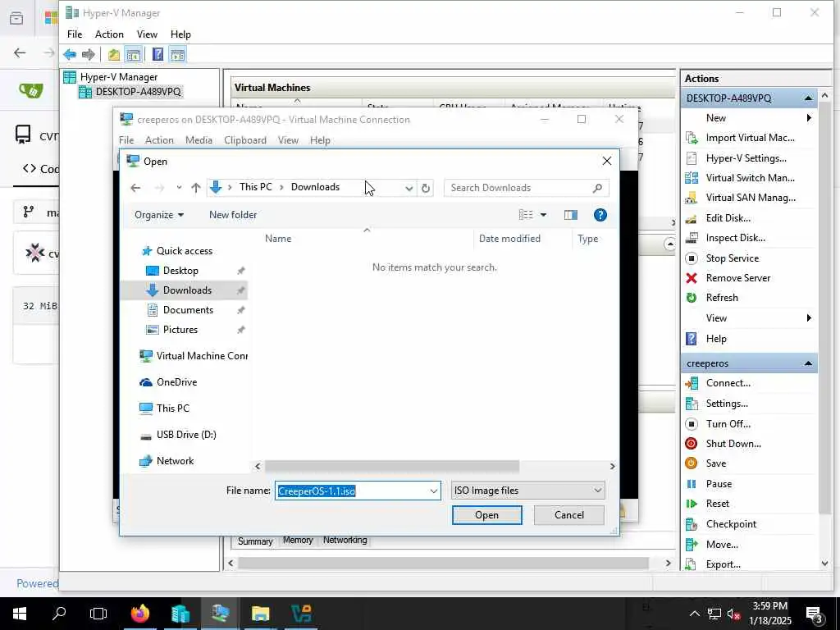Click the back arrow in Hyper-V Manager toolbar
840x630 pixels.
(x=70, y=54)
